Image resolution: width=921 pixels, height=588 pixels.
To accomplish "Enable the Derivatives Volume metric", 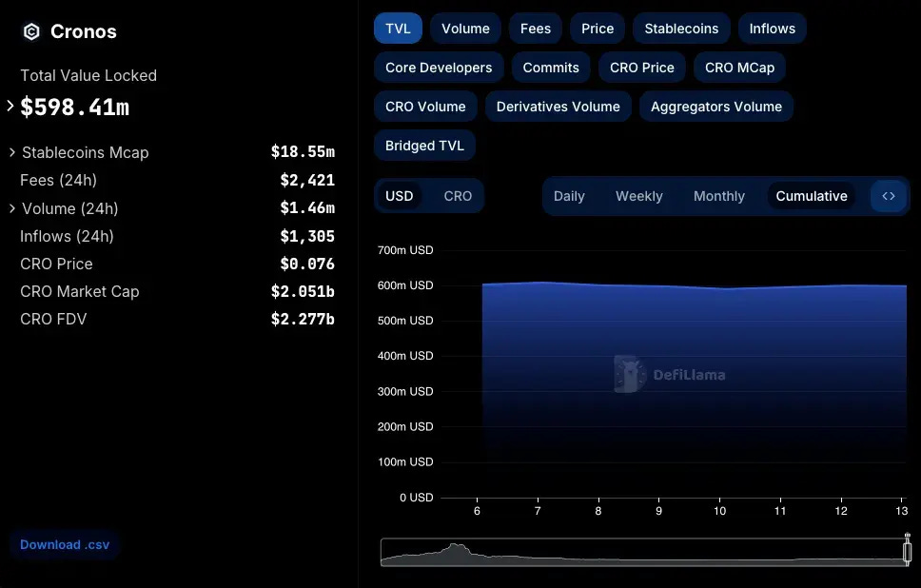I will (x=558, y=107).
